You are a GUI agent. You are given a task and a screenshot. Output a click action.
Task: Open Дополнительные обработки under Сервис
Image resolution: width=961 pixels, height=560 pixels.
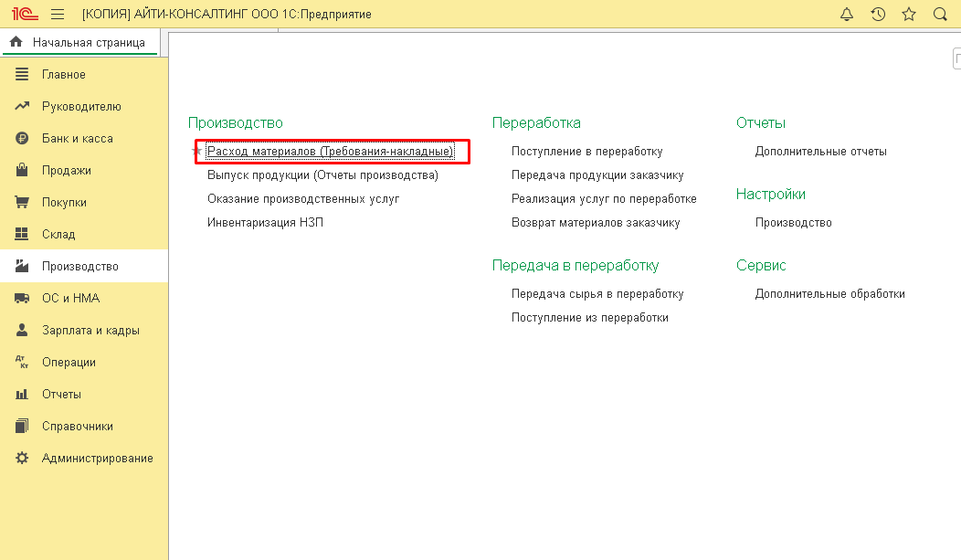(829, 294)
